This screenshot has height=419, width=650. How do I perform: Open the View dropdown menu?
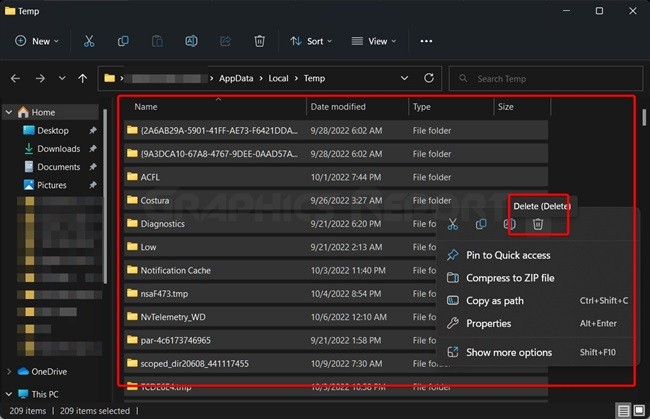click(374, 41)
